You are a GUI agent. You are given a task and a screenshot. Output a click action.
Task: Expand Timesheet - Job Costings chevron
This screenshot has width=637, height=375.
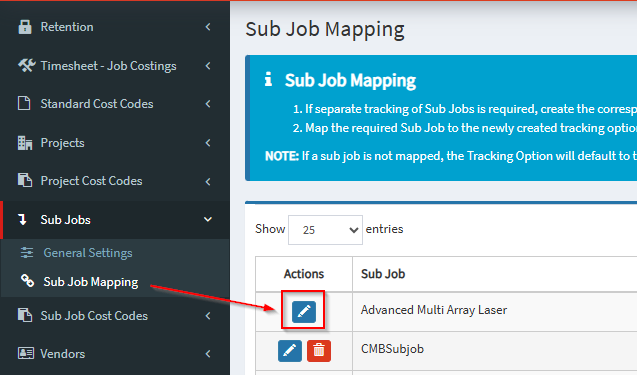click(208, 65)
